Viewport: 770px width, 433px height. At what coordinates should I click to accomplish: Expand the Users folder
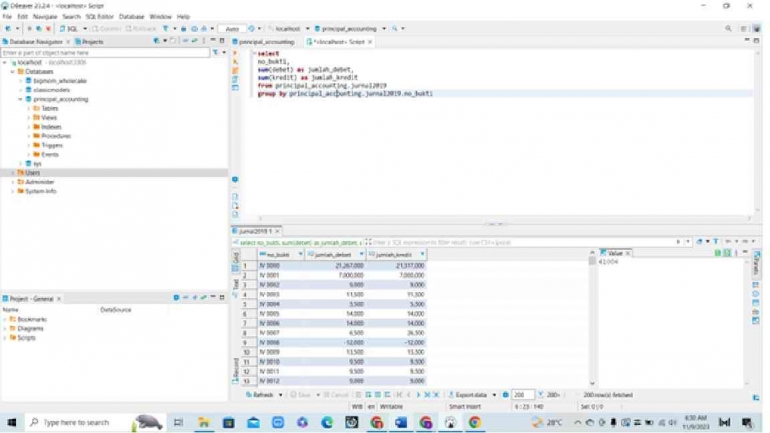point(13,173)
